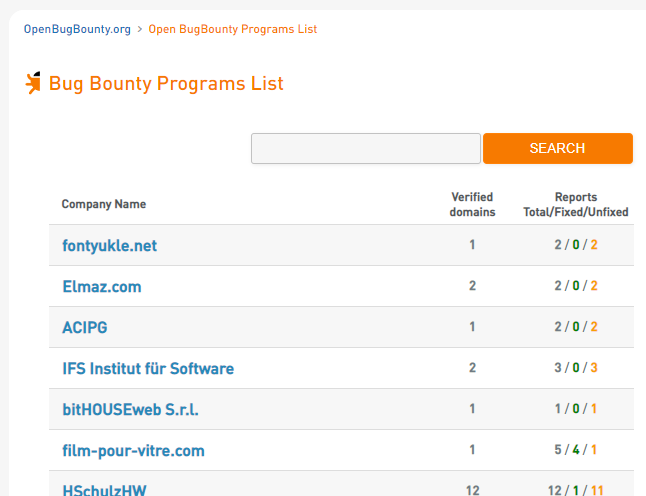
Task: Click verified domains value for film-pour-vitre.com
Action: tap(473, 449)
